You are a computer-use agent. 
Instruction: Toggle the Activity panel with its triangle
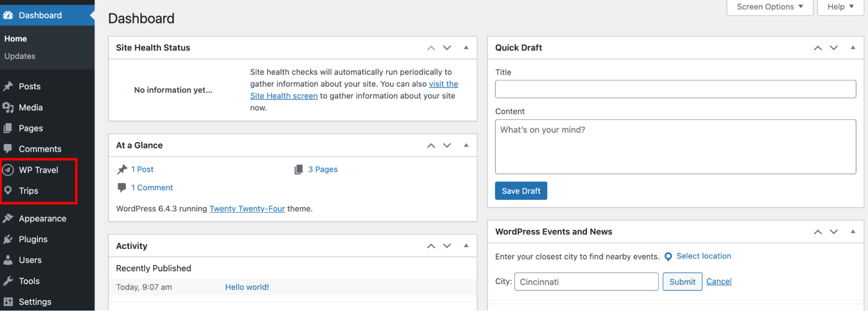(x=466, y=246)
